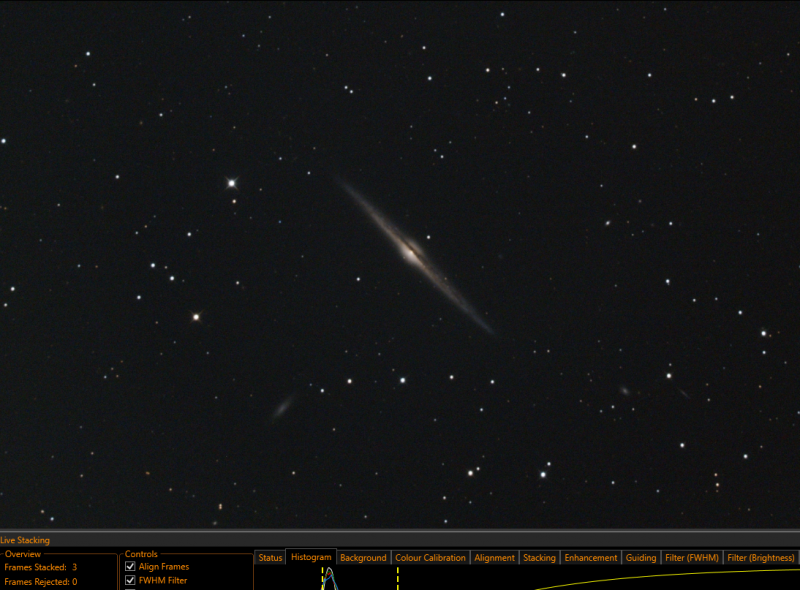Viewport: 800px width, 590px height.
Task: Click the "Live Stacking" panel title
Action: [25, 540]
